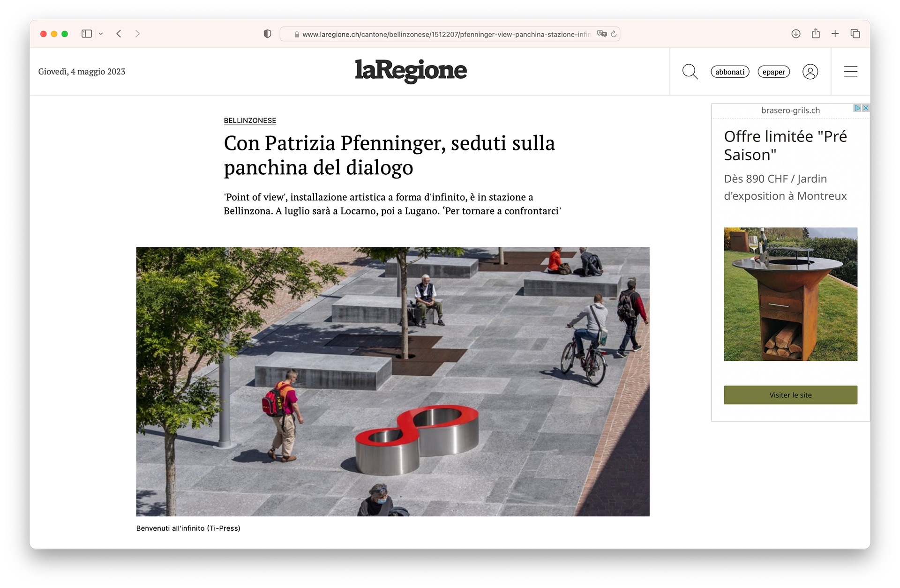Open the privacy report shield icon
The height and width of the screenshot is (588, 900).
(x=268, y=34)
